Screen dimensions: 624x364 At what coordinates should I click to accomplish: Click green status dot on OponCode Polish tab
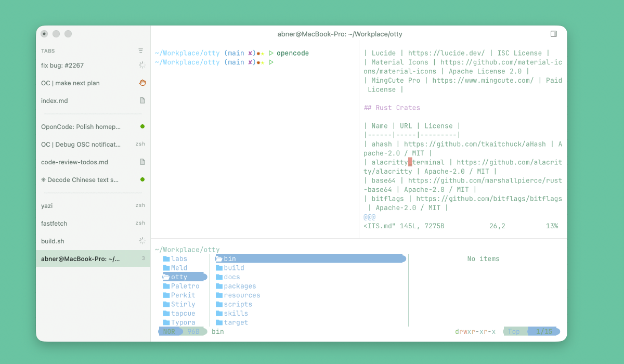[x=142, y=126]
